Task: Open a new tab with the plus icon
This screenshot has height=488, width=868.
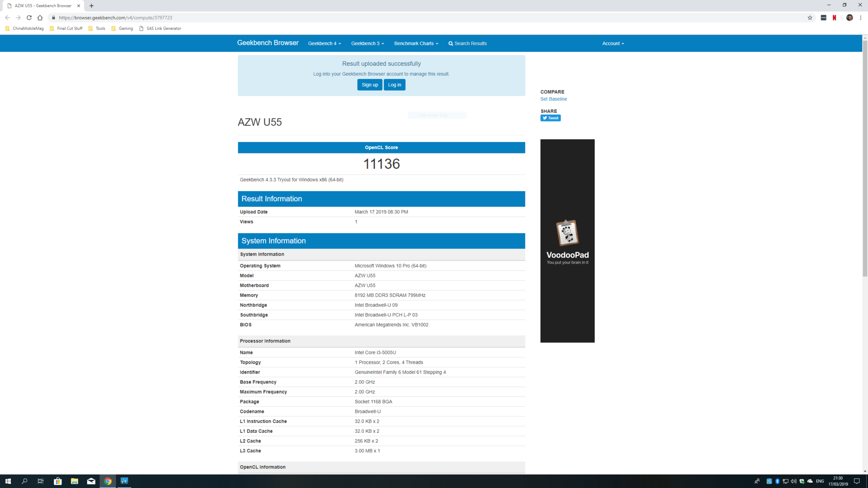Action: [91, 6]
